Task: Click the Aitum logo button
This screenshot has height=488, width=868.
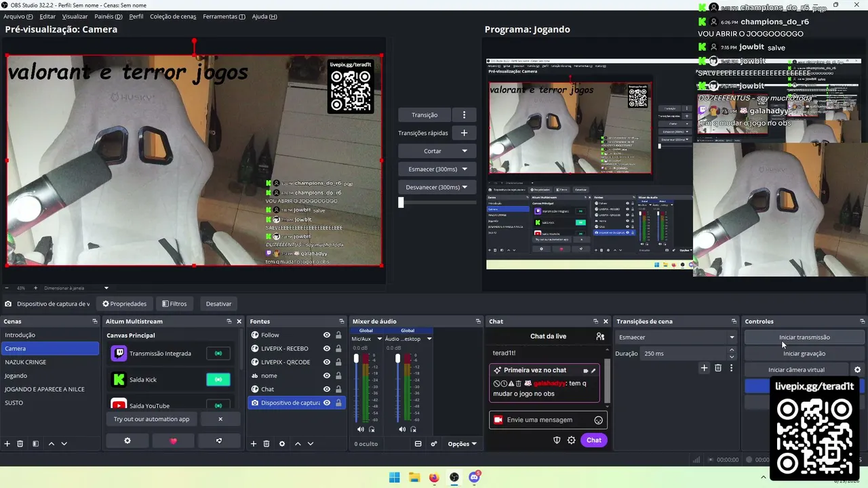Action: click(219, 441)
